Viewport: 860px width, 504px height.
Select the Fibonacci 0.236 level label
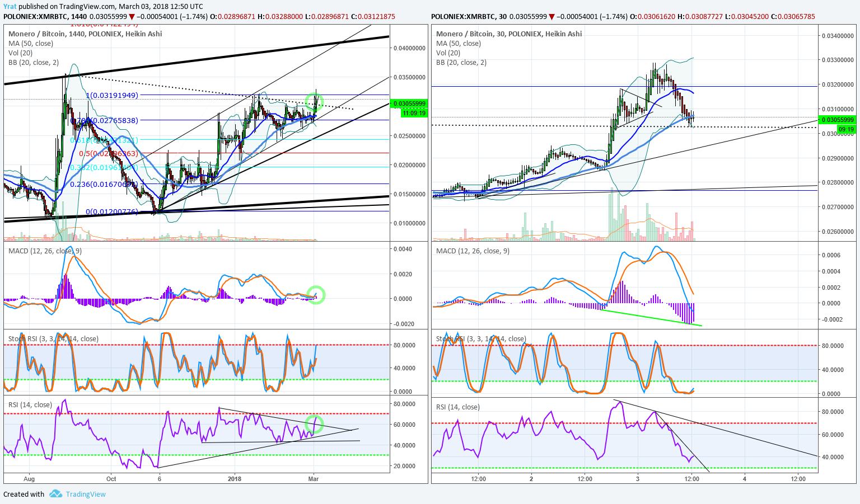pyautogui.click(x=104, y=184)
